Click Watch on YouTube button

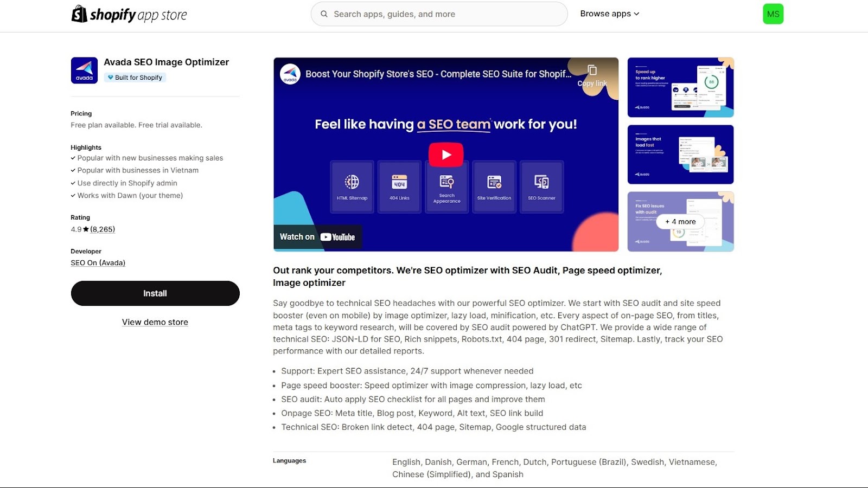click(x=317, y=237)
